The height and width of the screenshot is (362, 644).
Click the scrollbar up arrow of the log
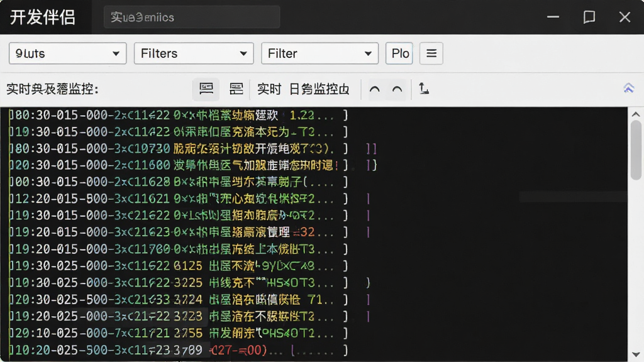click(x=636, y=114)
